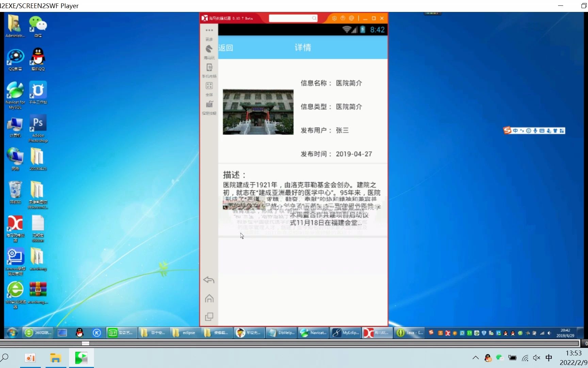
Task: Open the 腾讯QQ penguin desktop icon
Action: point(38,59)
